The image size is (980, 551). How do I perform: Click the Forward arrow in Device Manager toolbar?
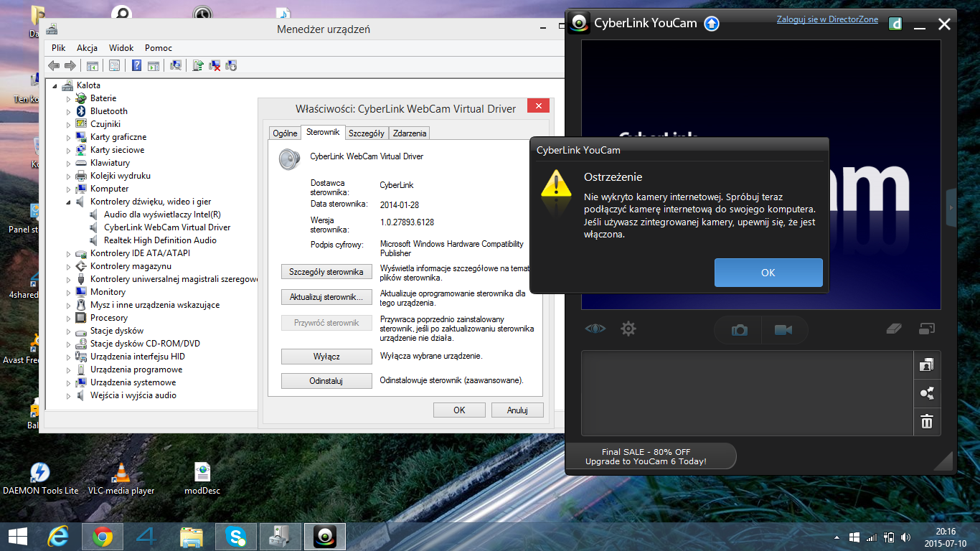(70, 65)
